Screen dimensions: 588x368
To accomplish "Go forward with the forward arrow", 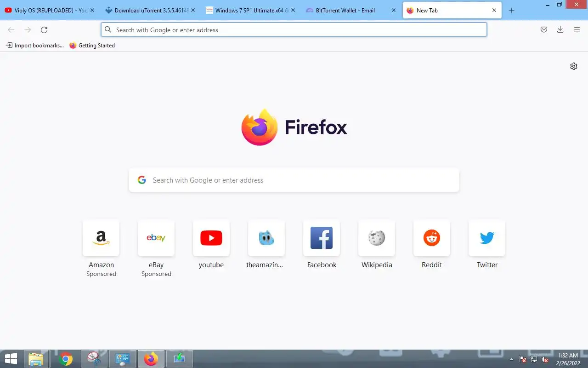I will point(28,30).
